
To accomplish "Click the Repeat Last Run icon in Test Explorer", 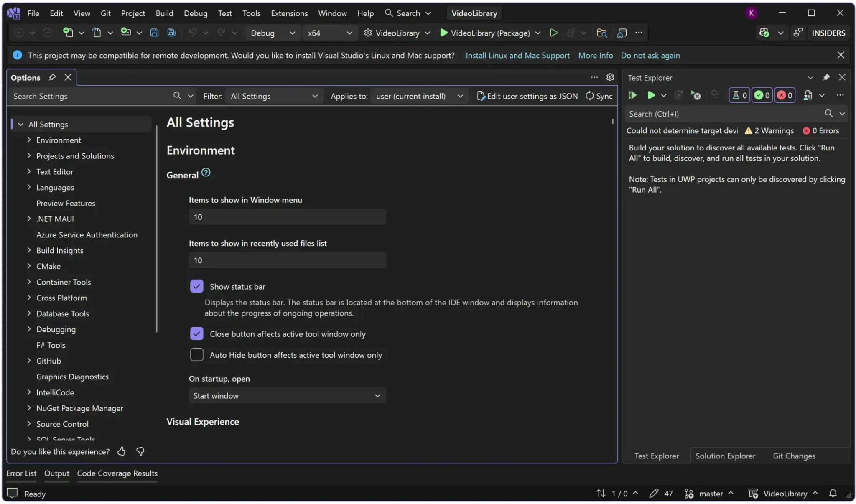I will click(679, 95).
